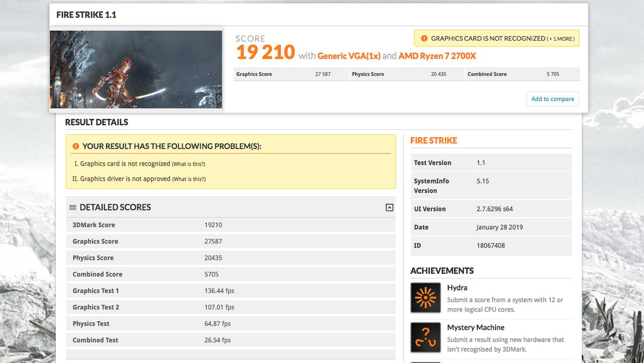Image resolution: width=644 pixels, height=363 pixels.
Task: Open the AMD Ryzen 7 2700X link
Action: [x=437, y=56]
